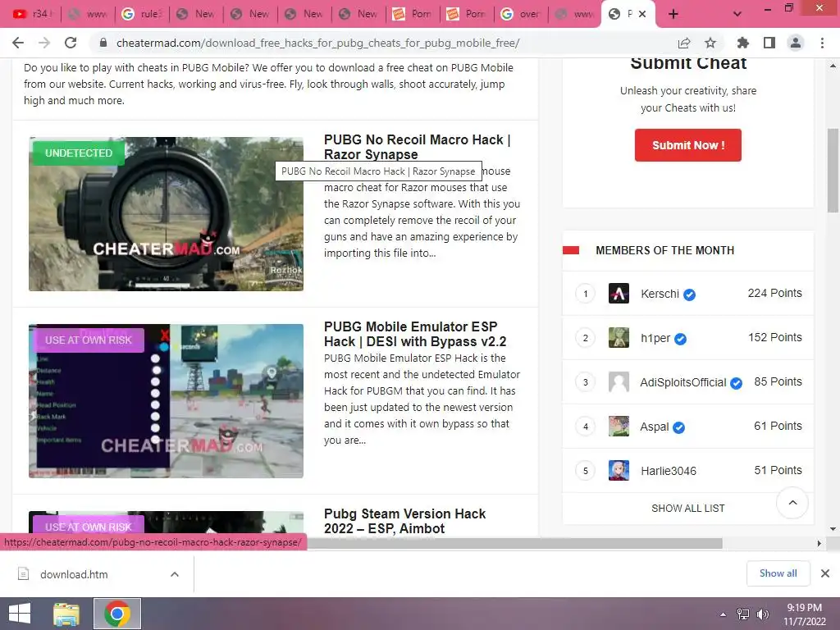Click Chrome icon on taskbar
Screen dimensions: 840x630
pyautogui.click(x=117, y=614)
